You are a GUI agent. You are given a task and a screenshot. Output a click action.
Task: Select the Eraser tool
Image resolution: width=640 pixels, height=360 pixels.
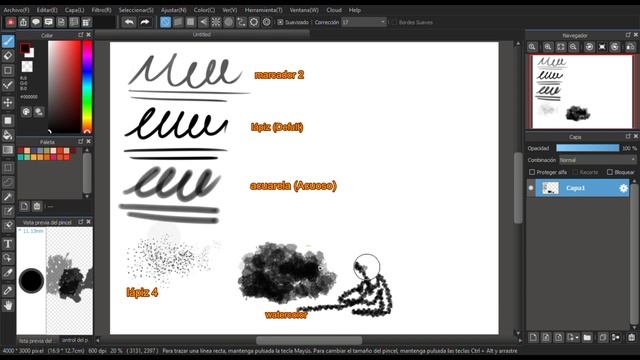tap(8, 56)
